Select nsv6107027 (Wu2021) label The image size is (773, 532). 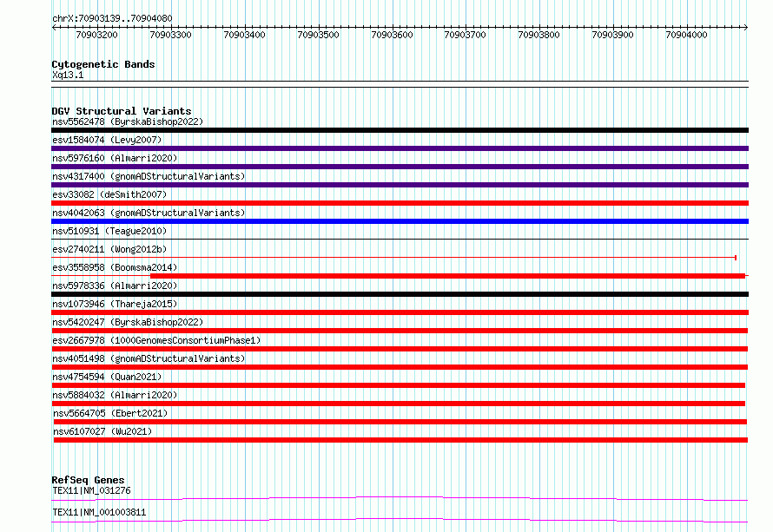point(102,431)
